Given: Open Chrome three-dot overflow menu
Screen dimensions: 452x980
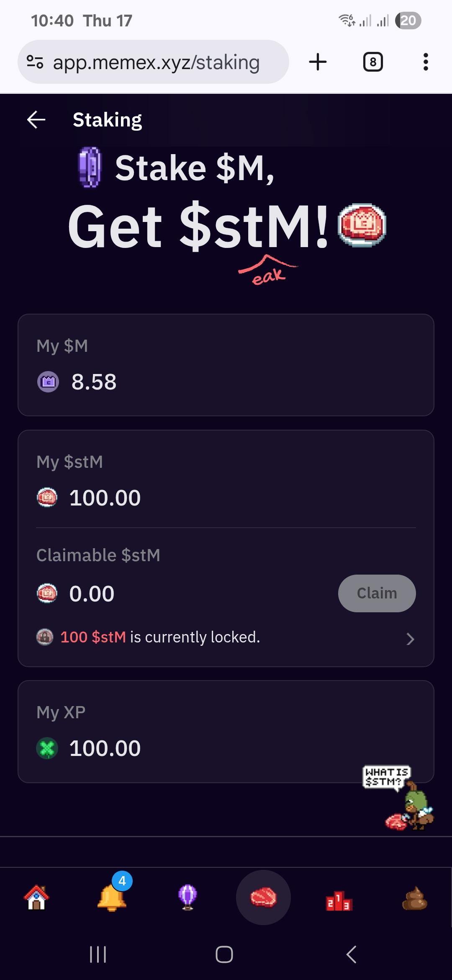Looking at the screenshot, I should click(426, 62).
